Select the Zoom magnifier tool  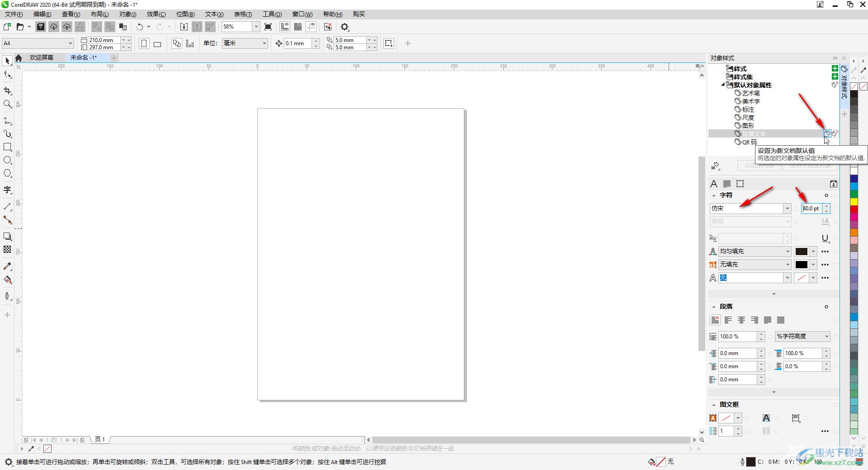click(x=7, y=104)
